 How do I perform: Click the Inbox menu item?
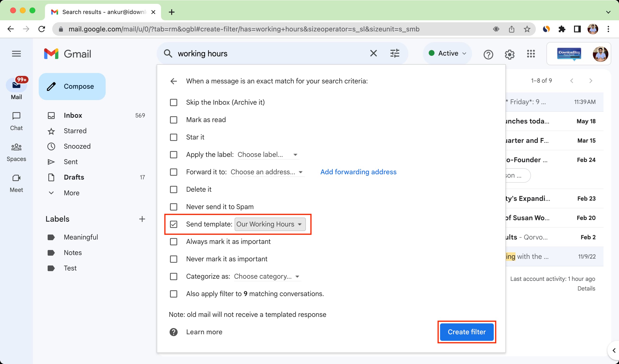click(x=73, y=115)
